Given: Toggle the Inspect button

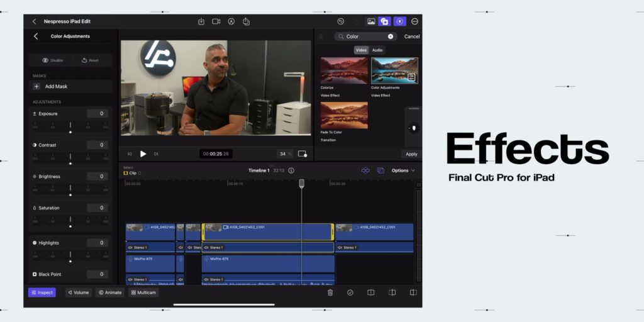Looking at the screenshot, I should click(x=42, y=292).
